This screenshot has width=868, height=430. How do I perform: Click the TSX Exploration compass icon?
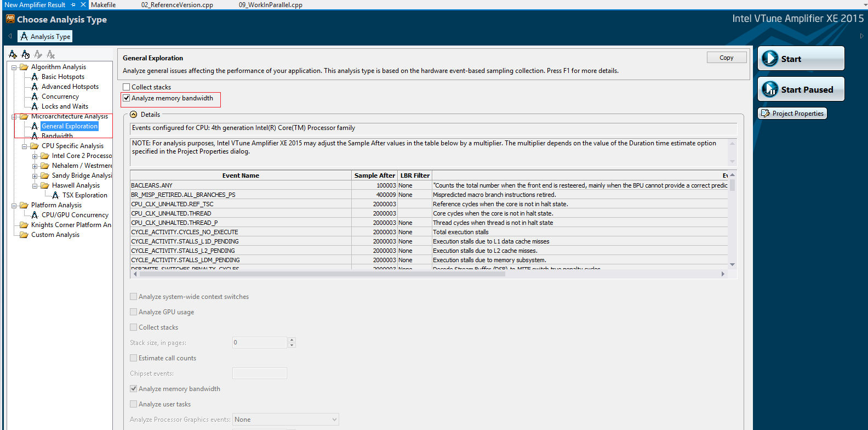click(55, 195)
